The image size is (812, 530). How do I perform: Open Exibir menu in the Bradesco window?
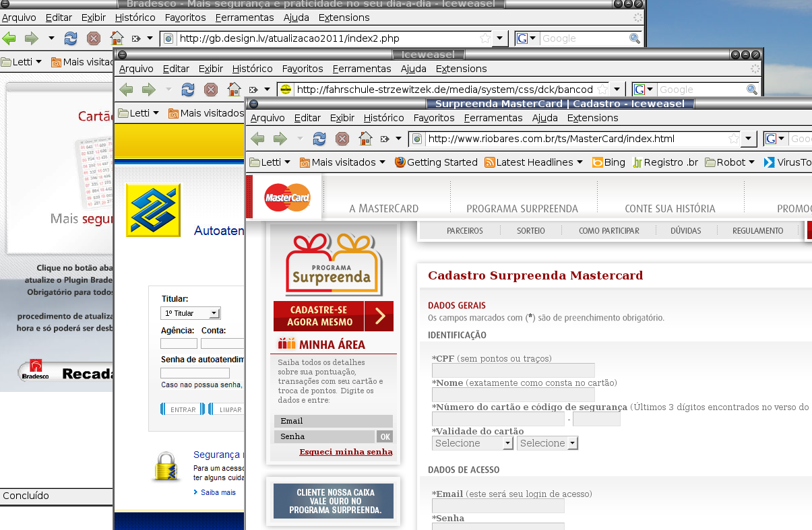[94, 18]
